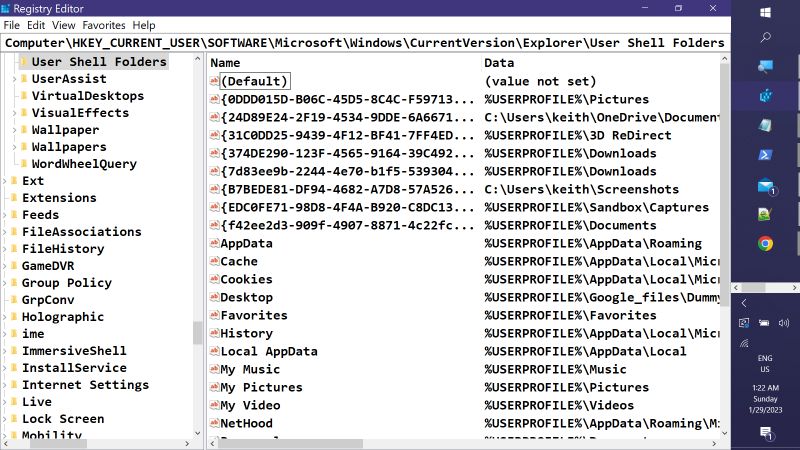
Task: Select the WordWheelQuery key
Action: (x=84, y=164)
